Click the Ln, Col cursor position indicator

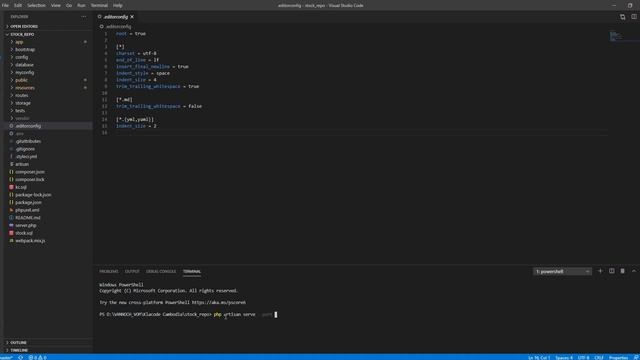(539, 357)
